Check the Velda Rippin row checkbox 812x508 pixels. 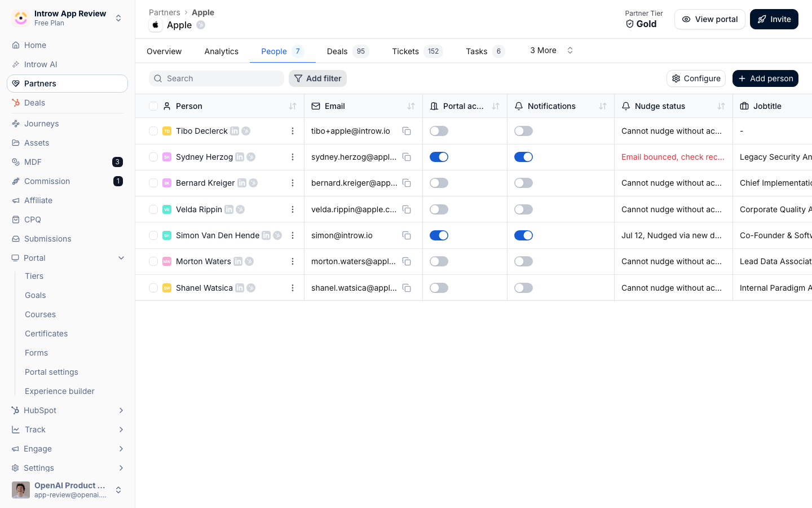click(x=153, y=209)
